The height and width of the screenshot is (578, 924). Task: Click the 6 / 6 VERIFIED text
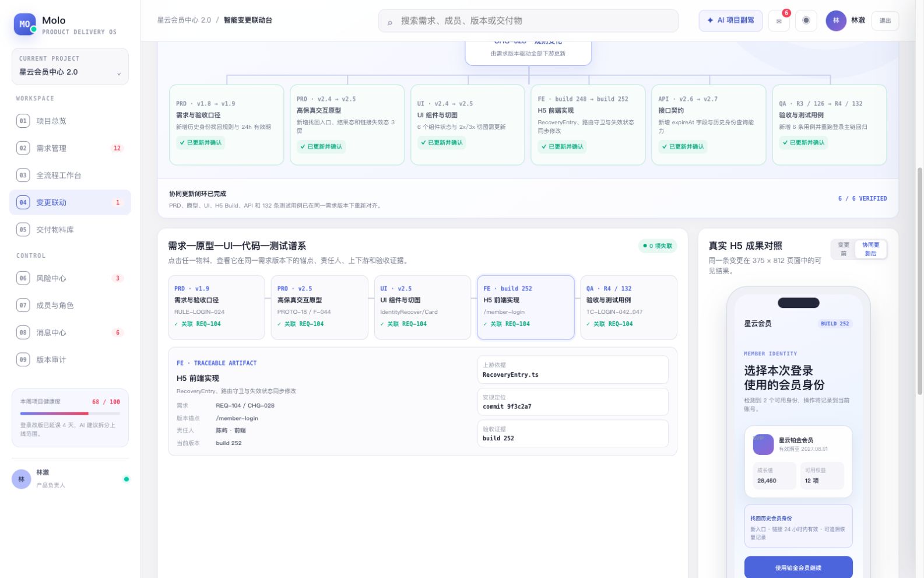click(862, 199)
